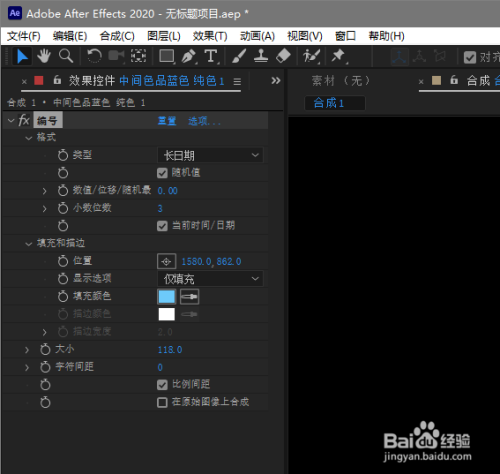Select the Roto Brush tool
Viewport: 500px width, 474px height.
311,56
